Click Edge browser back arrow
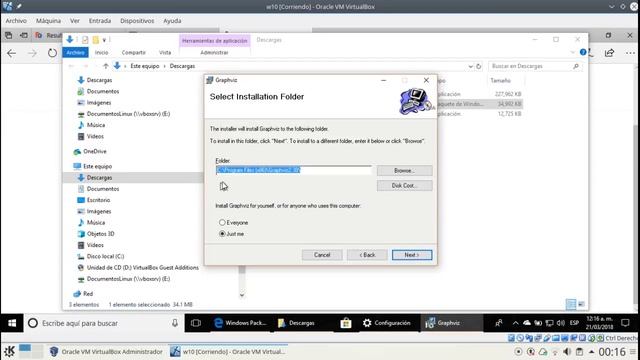The image size is (640, 360). click(11, 53)
